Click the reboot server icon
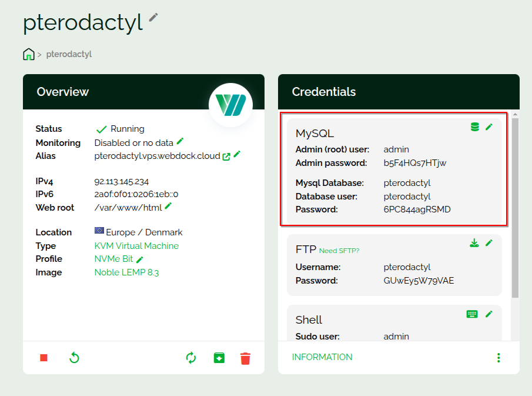532x396 pixels. pos(74,358)
